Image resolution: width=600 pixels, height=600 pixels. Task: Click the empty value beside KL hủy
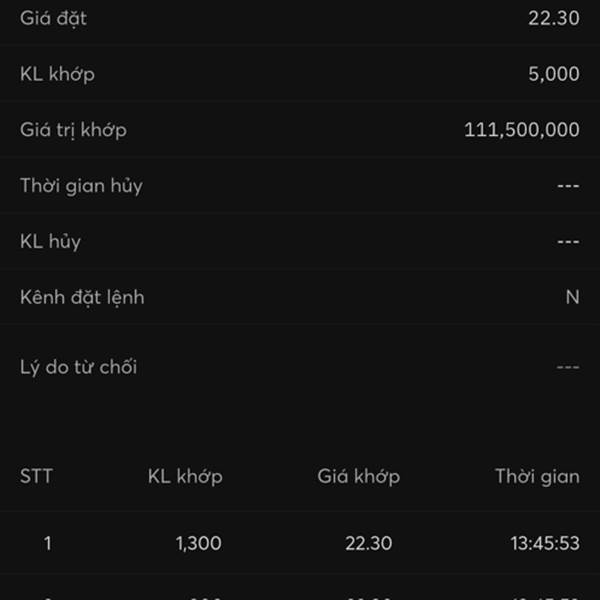[567, 242]
